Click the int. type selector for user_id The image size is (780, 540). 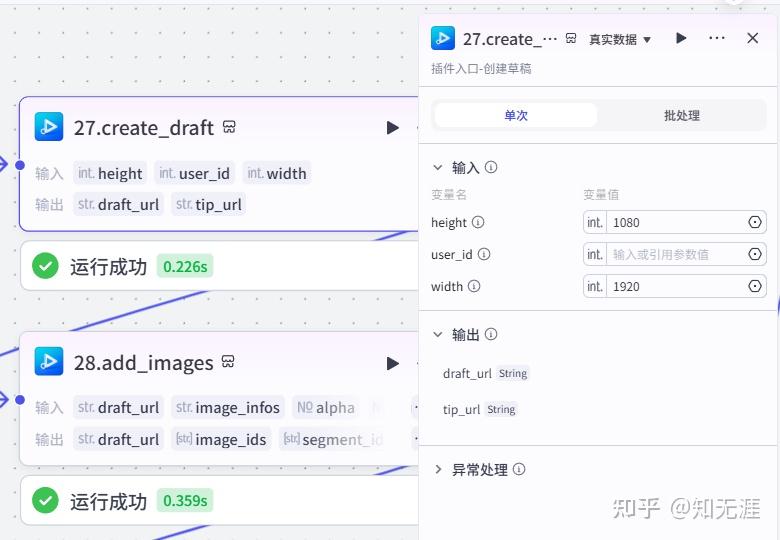point(595,255)
